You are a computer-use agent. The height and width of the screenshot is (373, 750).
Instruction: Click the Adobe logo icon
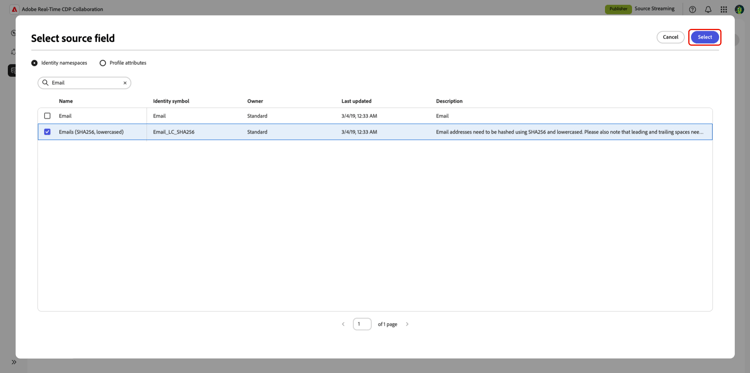[14, 9]
